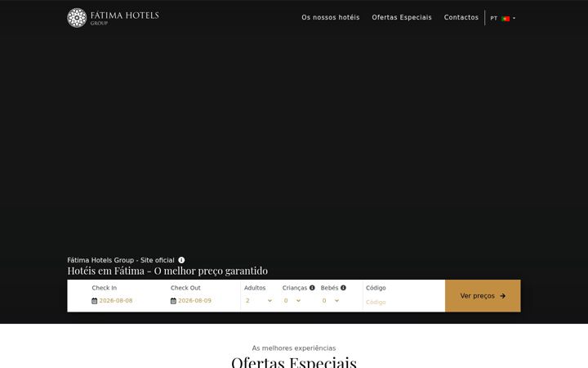588x368 pixels.
Task: Go to Contactos page
Action: [461, 17]
